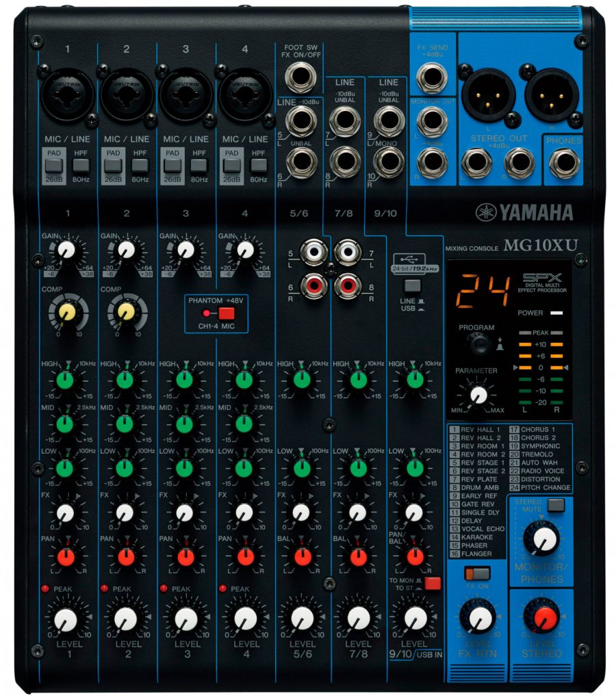Click the LINE 9 L/MONO input jack
This screenshot has width=616, height=698.
point(389,120)
